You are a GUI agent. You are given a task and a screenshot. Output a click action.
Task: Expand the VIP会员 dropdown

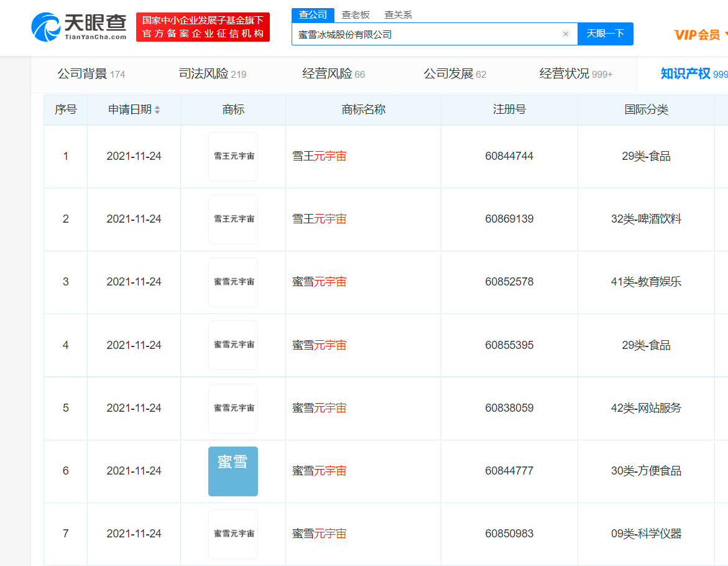coord(700,35)
